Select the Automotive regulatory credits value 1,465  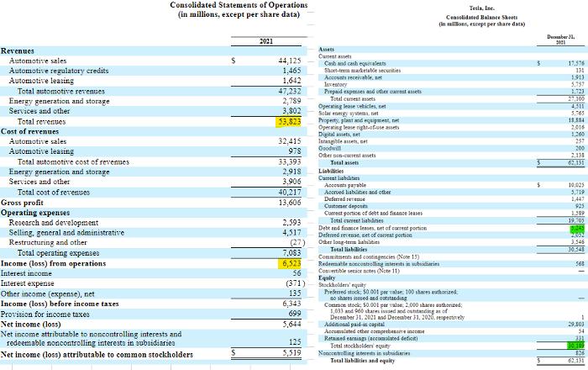(291, 71)
